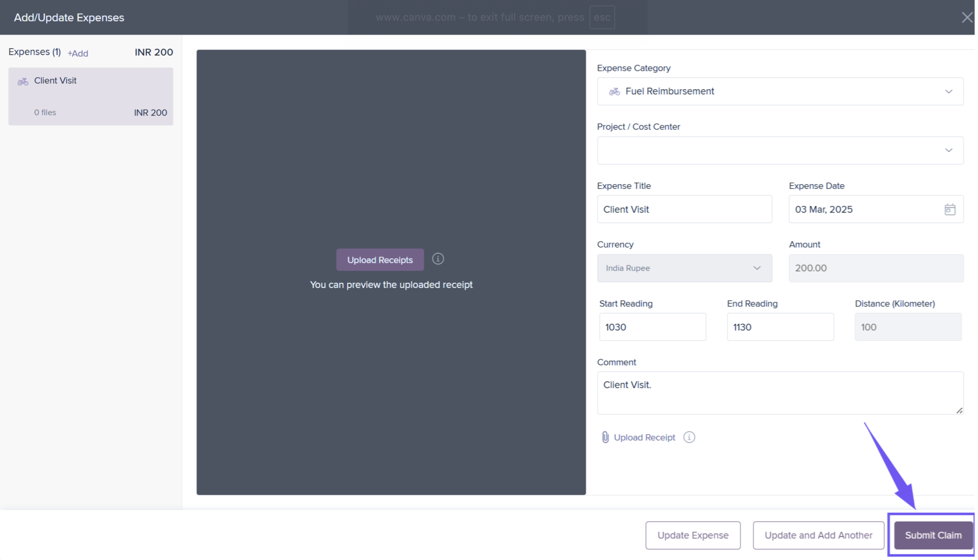
Task: Select the Client Visit expense entry
Action: [x=91, y=97]
